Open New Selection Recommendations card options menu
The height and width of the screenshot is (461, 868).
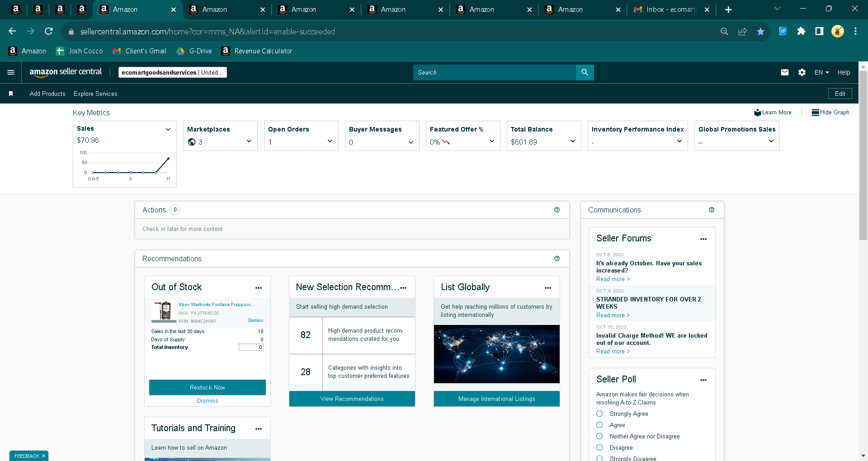403,288
